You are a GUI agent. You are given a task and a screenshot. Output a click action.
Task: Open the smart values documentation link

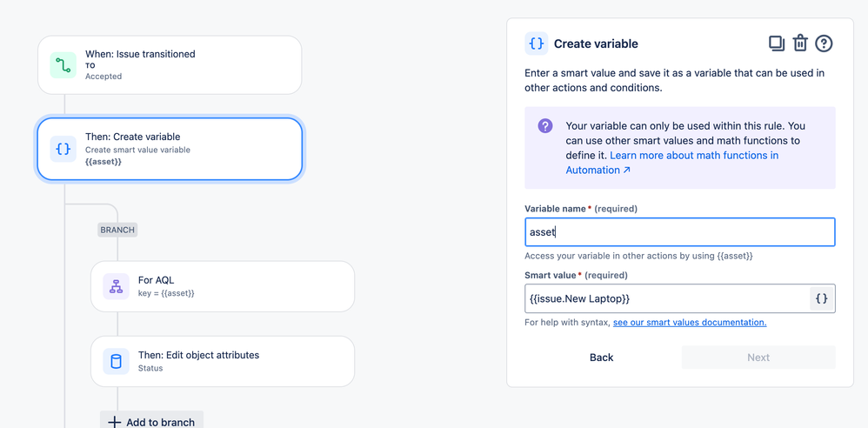pos(690,322)
